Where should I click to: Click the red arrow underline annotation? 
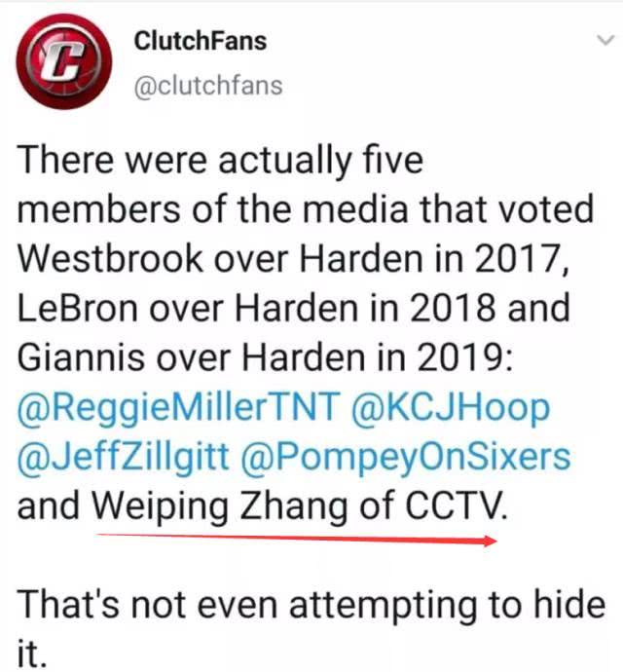(x=297, y=539)
